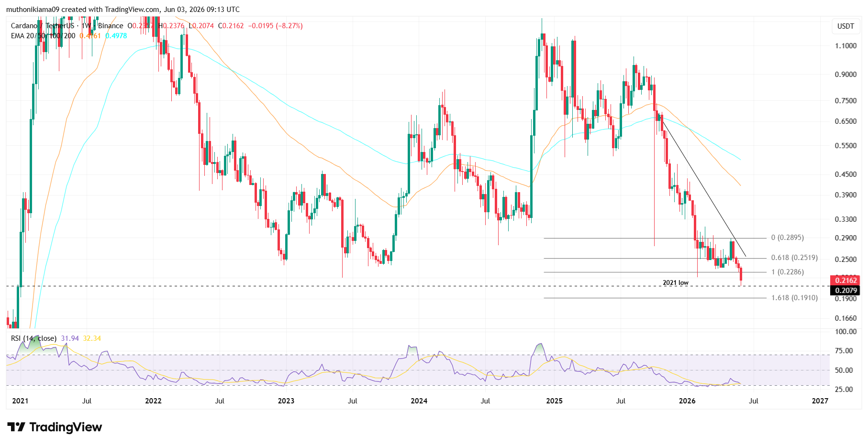Select the Fibonacci label 1 (0.2286)
Viewport: 868px width, 445px height.
788,272
